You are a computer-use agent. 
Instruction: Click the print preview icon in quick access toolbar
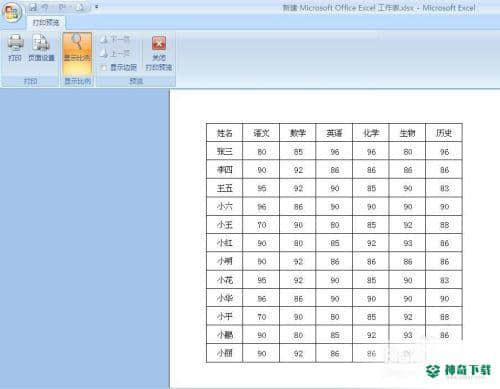[x=81, y=7]
